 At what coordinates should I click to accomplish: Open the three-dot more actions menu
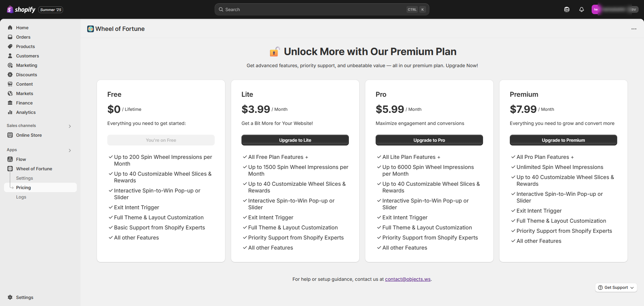tap(634, 29)
